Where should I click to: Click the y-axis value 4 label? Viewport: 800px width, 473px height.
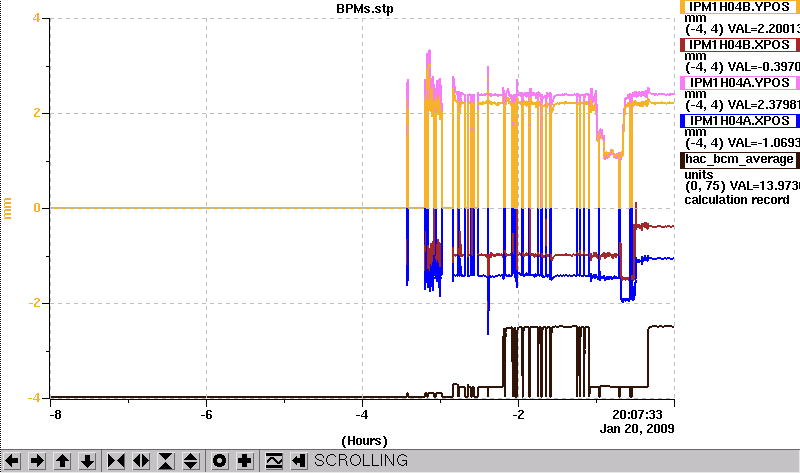(36, 18)
